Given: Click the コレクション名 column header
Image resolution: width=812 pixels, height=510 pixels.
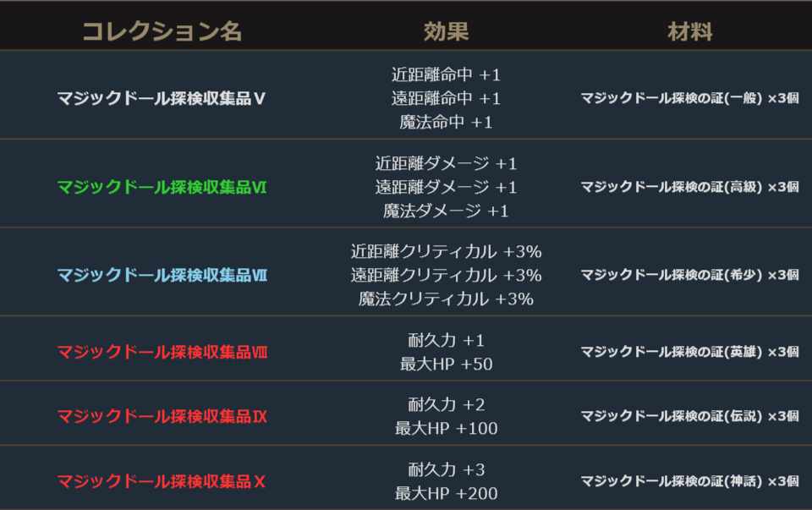Looking at the screenshot, I should tap(162, 32).
